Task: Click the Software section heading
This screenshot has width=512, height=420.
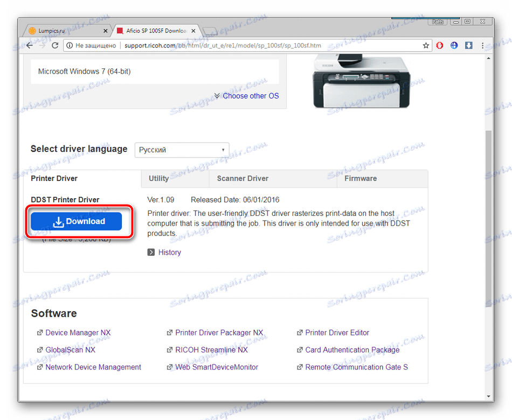Action: pos(54,313)
